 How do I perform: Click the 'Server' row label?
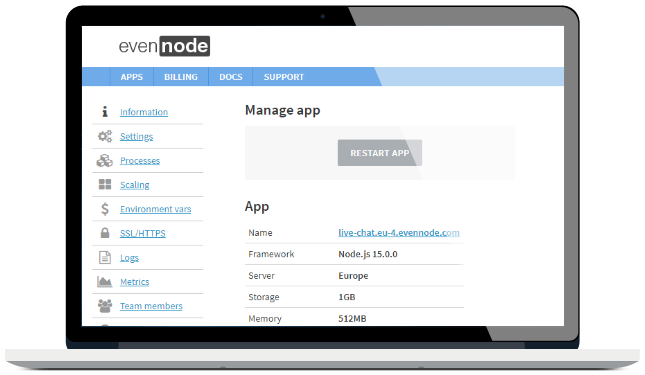click(x=261, y=275)
